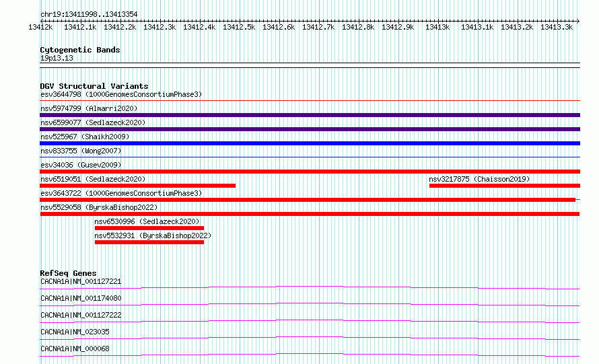
Task: Click the CACNA1A|NM_001127222 transcript label
Action: click(x=81, y=315)
